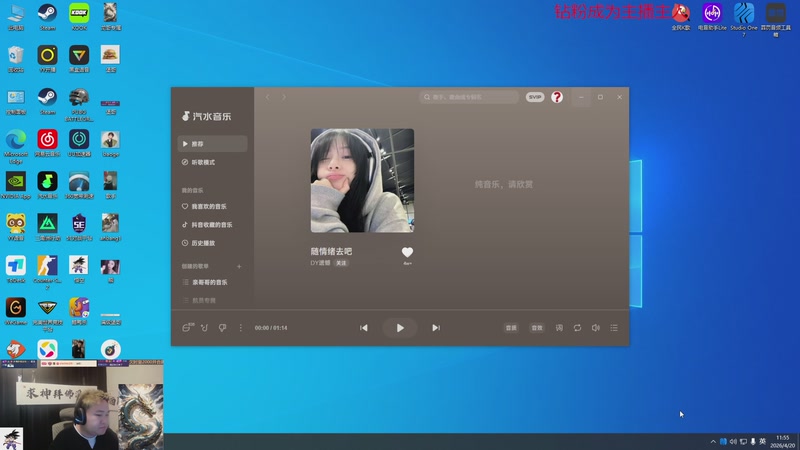Open the burger image desktop icon
The height and width of the screenshot is (450, 800).
(110, 59)
